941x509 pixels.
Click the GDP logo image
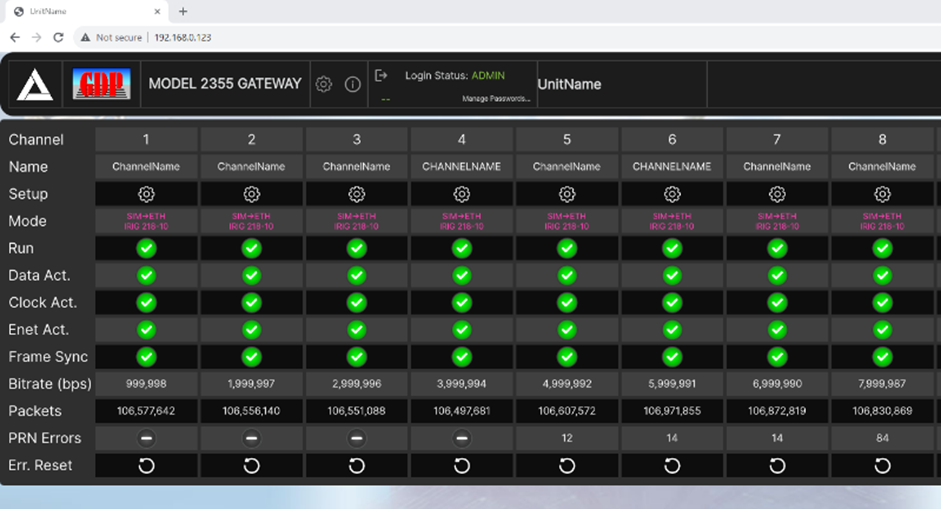click(x=101, y=84)
